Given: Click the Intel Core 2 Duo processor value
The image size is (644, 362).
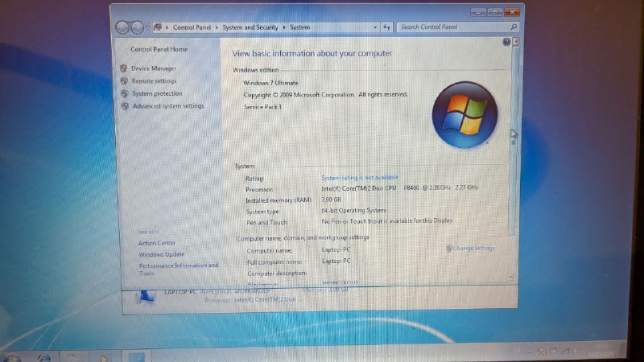Looking at the screenshot, I should point(399,188).
